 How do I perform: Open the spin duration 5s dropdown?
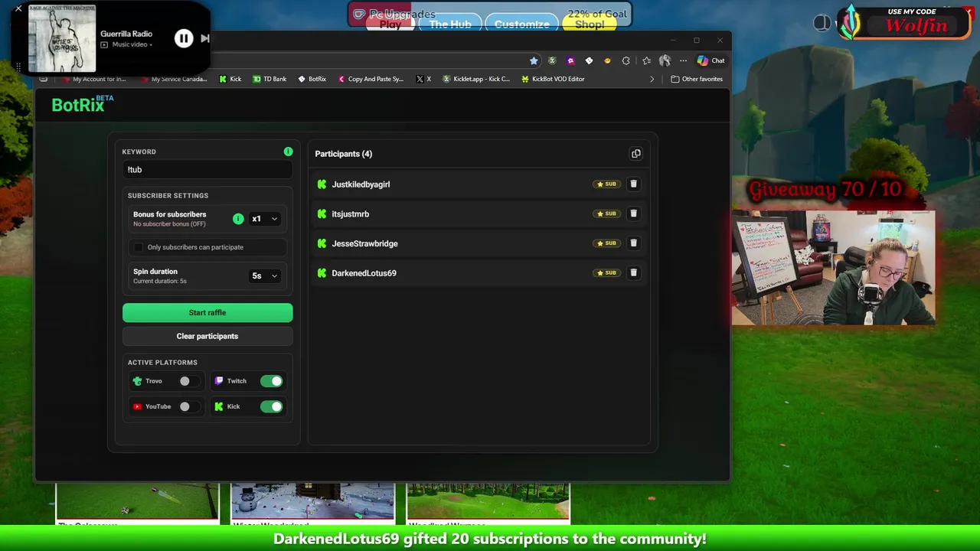(264, 275)
